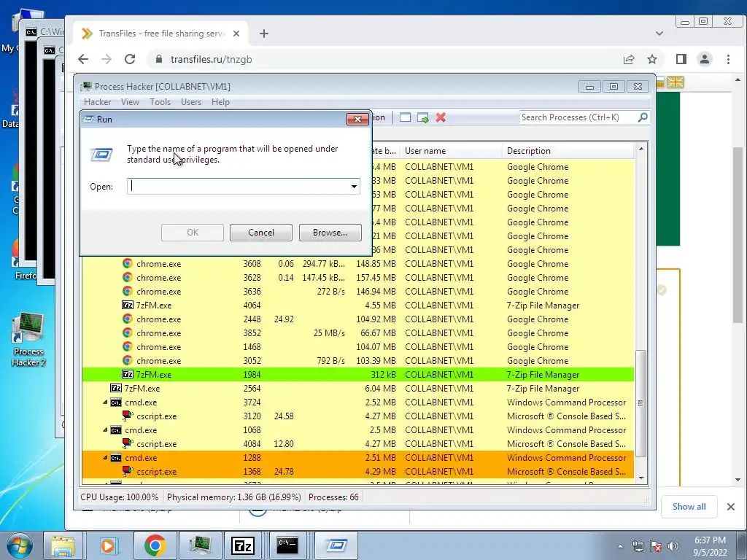Click the Chrome address bar URL

pyautogui.click(x=211, y=60)
